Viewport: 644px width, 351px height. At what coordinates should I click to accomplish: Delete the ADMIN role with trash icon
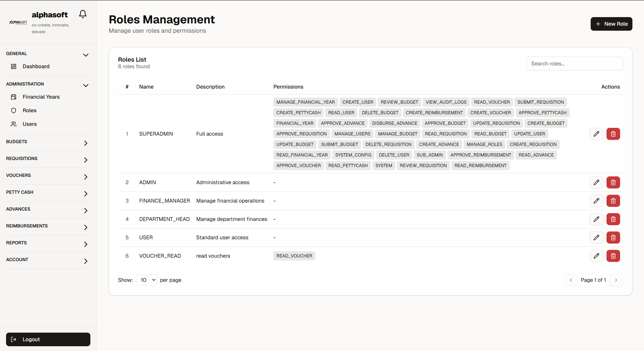pos(613,182)
